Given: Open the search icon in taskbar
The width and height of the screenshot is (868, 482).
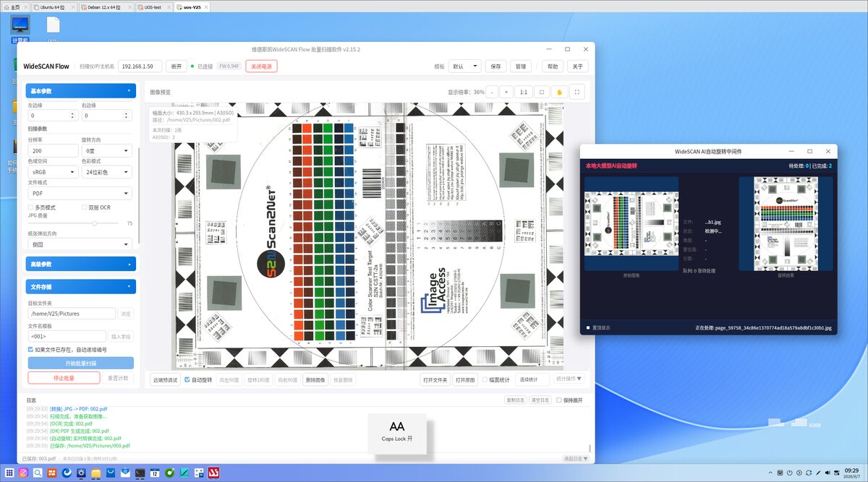Looking at the screenshot, I should click(36, 473).
